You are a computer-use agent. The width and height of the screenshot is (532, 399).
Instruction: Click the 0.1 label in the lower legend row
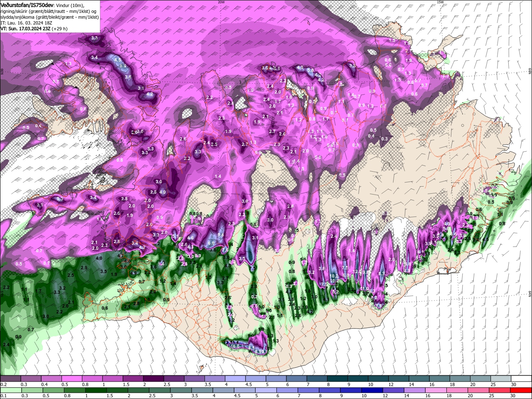[x=3, y=396]
